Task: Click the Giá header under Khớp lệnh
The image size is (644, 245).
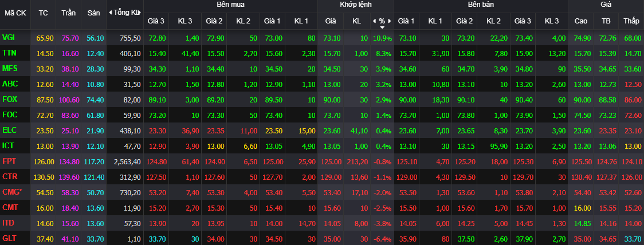Action: click(x=330, y=21)
